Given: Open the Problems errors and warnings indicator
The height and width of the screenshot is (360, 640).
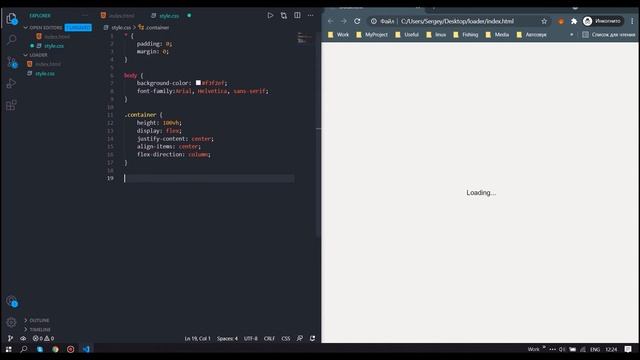Looking at the screenshot, I should (x=43, y=338).
